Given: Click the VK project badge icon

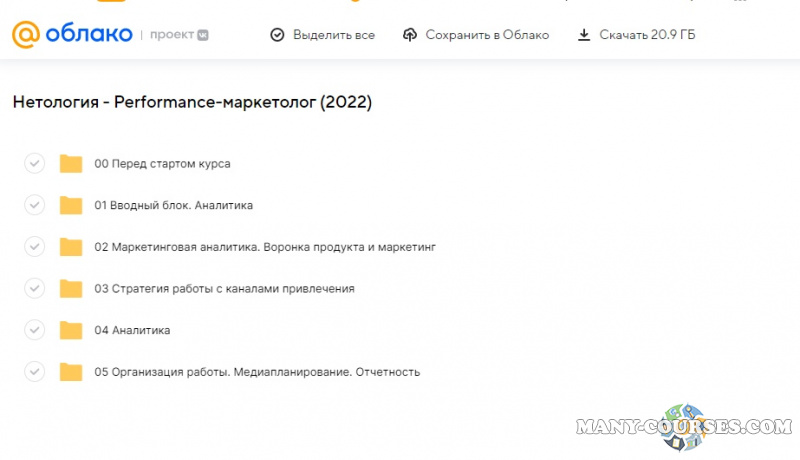Looking at the screenshot, I should tap(203, 35).
